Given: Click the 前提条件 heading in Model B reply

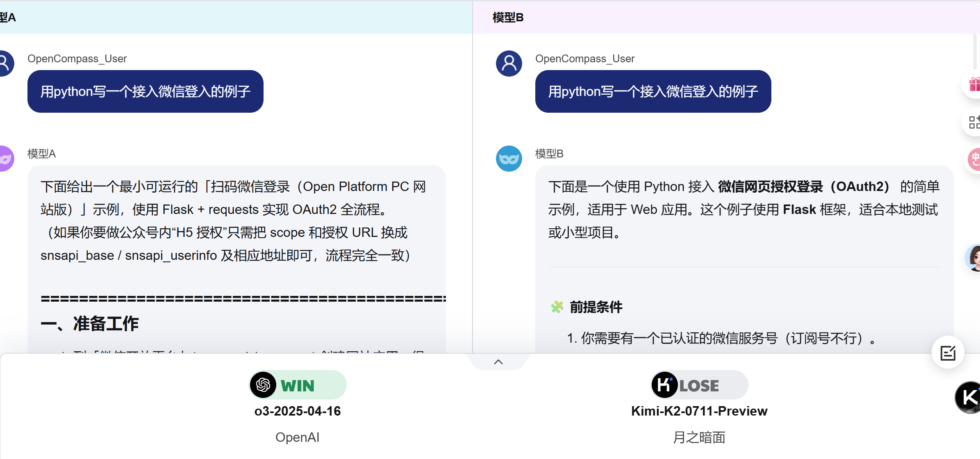Looking at the screenshot, I should tap(596, 307).
